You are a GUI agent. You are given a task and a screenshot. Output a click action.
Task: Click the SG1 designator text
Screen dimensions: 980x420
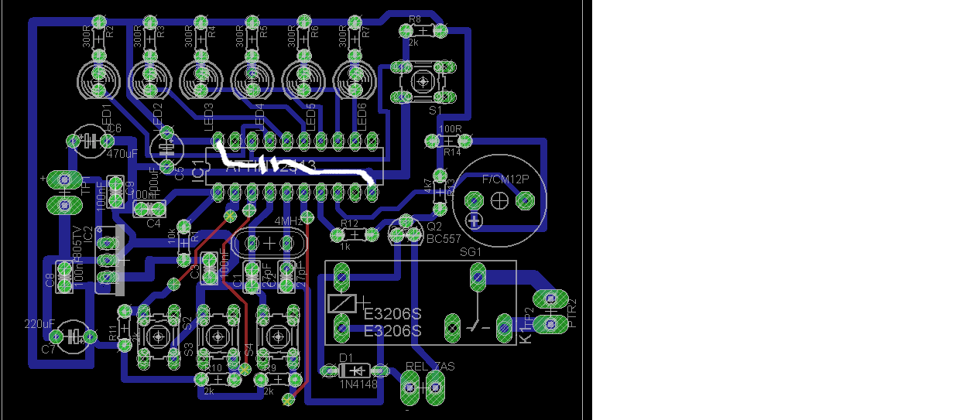471,252
